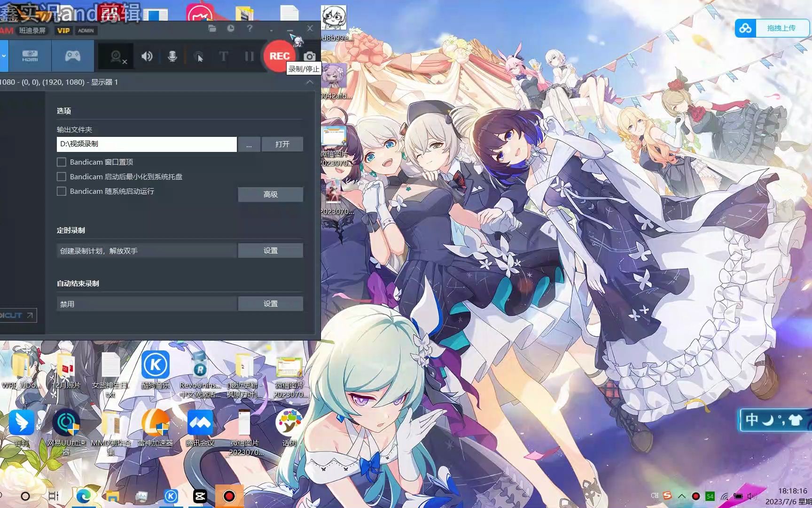Select HDMI device recording mode
The image size is (812, 508).
(x=30, y=56)
